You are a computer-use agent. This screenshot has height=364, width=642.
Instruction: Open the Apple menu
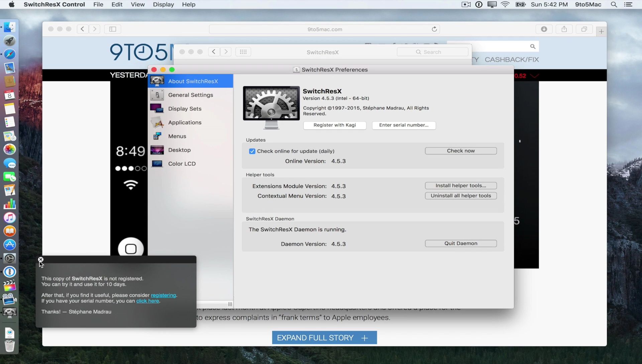[x=12, y=4]
